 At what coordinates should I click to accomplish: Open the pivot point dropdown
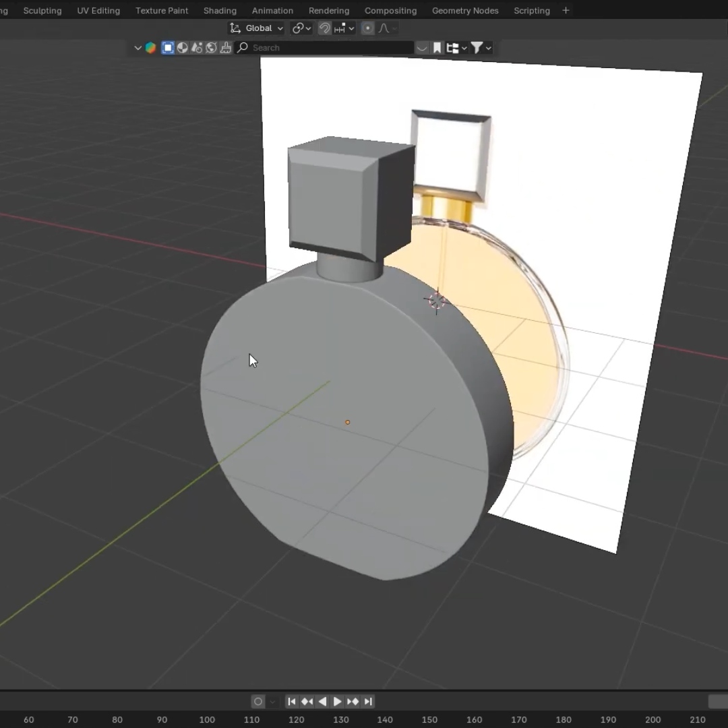click(301, 28)
